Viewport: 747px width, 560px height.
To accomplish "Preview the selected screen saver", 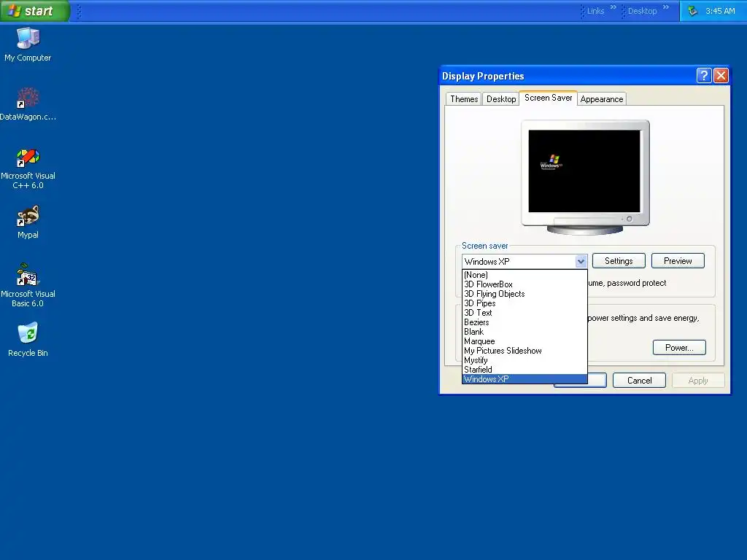I will pyautogui.click(x=678, y=261).
